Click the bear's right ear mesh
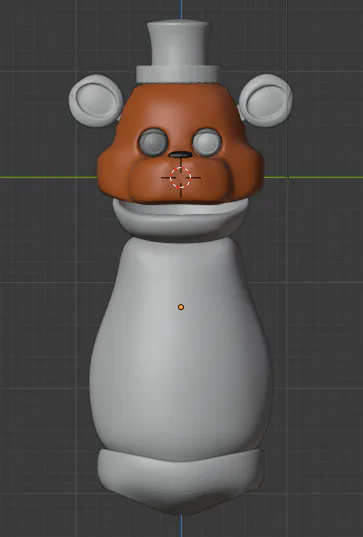The image size is (363, 537). point(266,100)
